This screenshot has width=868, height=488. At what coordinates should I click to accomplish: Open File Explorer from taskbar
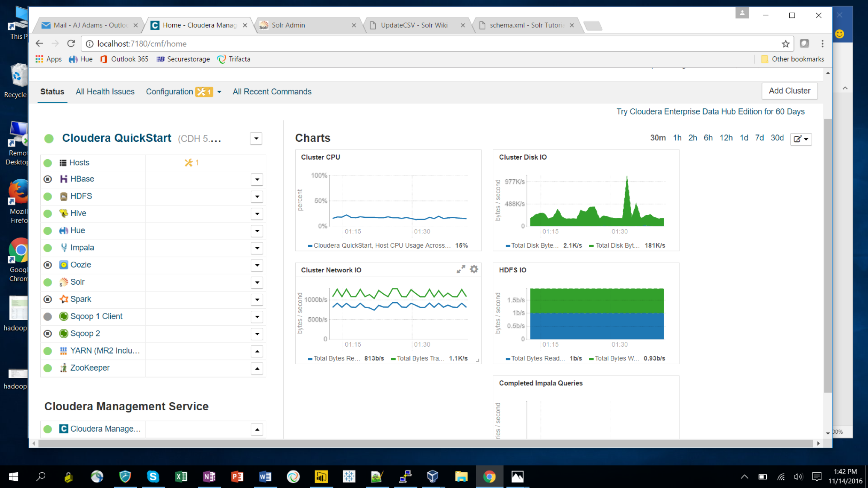click(461, 476)
